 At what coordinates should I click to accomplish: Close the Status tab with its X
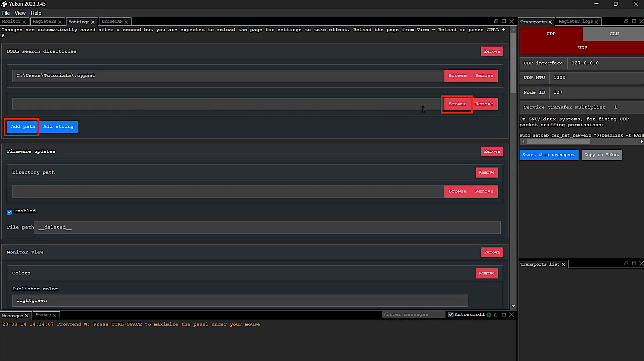coord(55,315)
